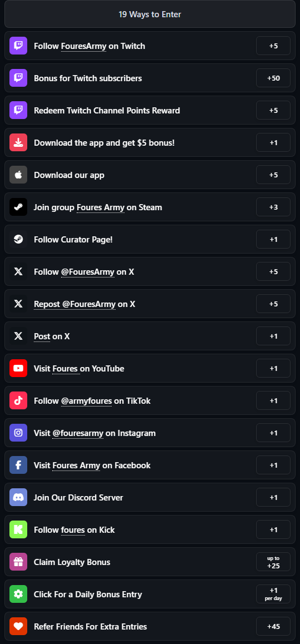
Task: Click the Twitch icon beside Follow FouresArmy
Action: (18, 46)
